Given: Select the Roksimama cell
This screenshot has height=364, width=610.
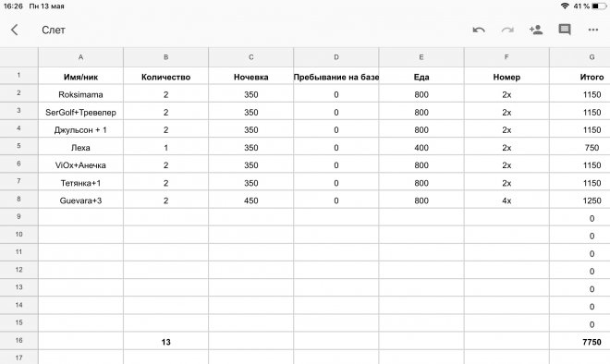Looking at the screenshot, I should tap(81, 94).
